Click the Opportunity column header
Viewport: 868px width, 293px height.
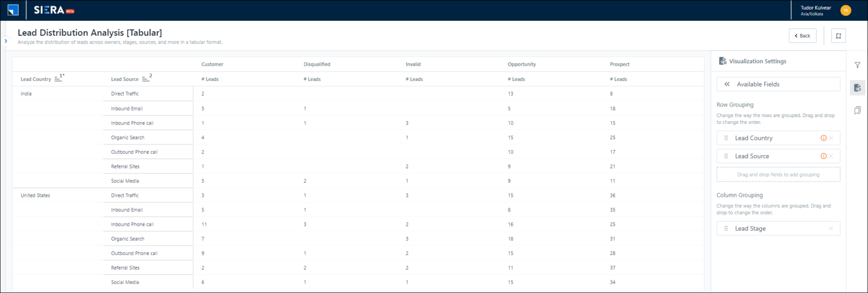tap(521, 64)
